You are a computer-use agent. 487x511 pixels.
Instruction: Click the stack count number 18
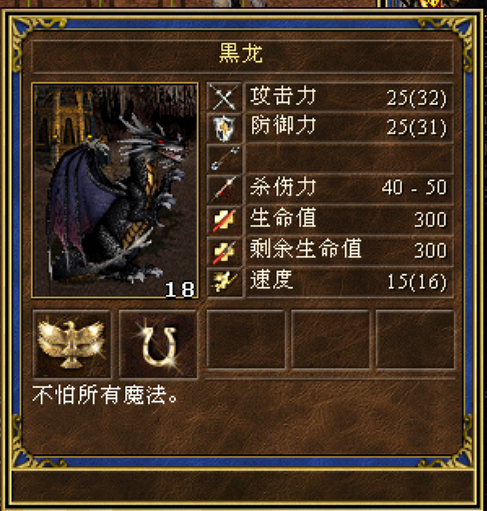coord(180,289)
